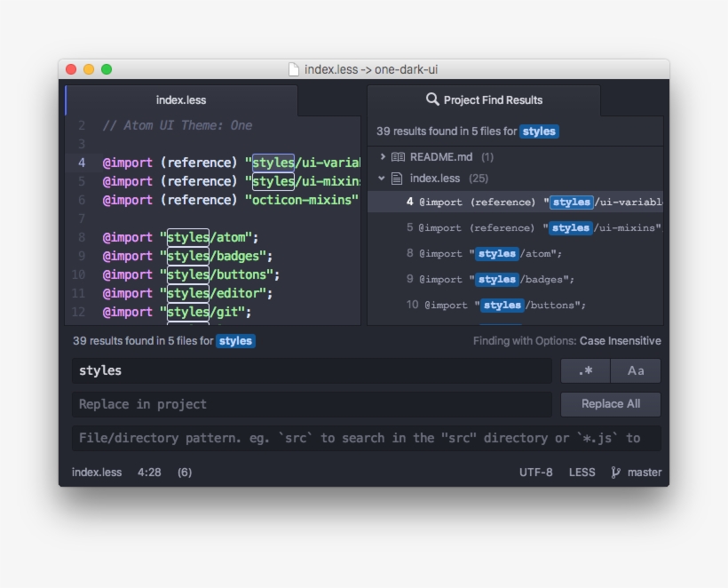Image resolution: width=728 pixels, height=588 pixels.
Task: Select result line 5 ui-mixins match
Action: pos(515,227)
